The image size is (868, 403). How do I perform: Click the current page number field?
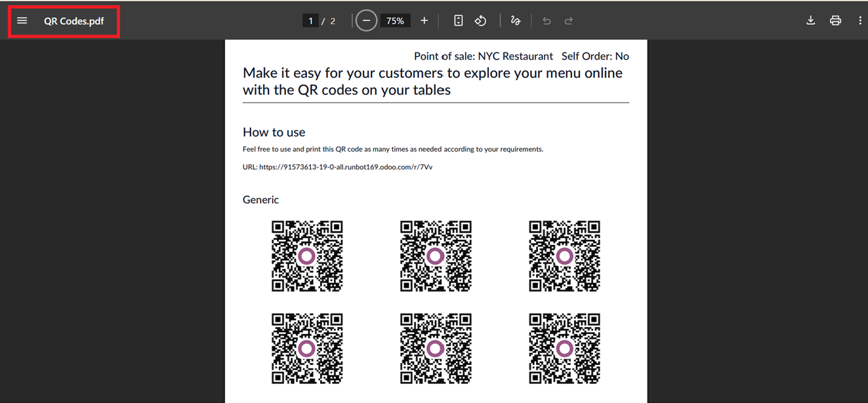310,21
